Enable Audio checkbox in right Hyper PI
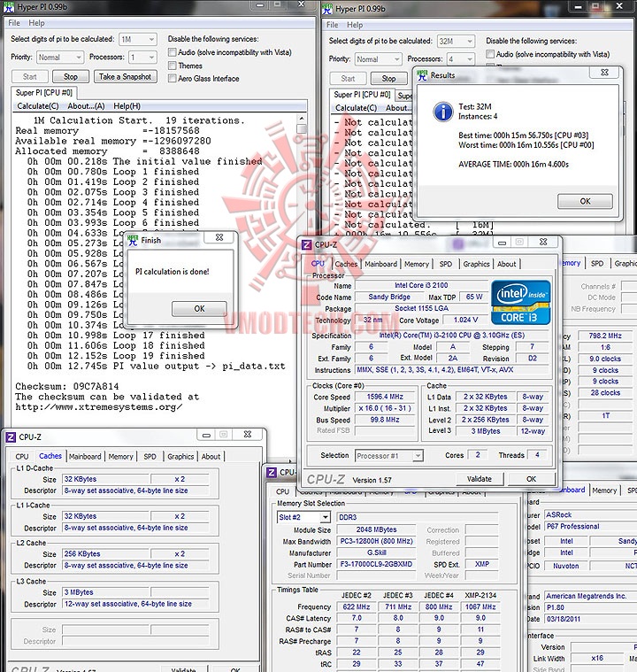This screenshot has height=672, width=637. point(490,54)
